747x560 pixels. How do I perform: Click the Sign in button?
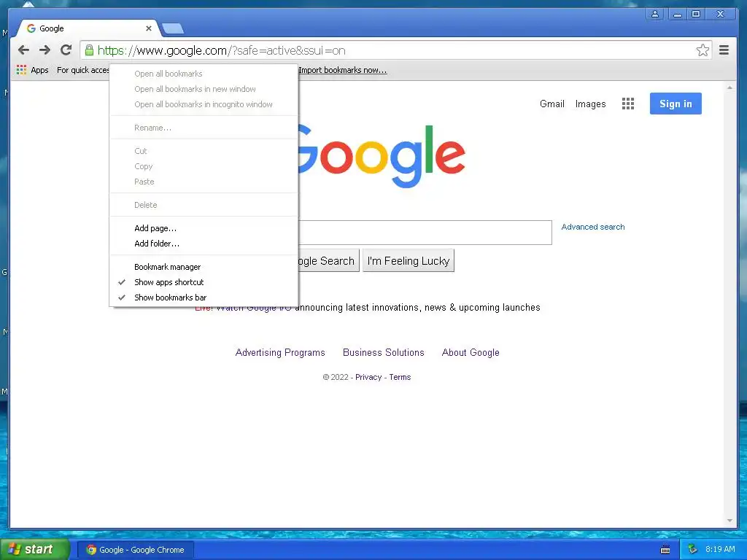pos(676,104)
